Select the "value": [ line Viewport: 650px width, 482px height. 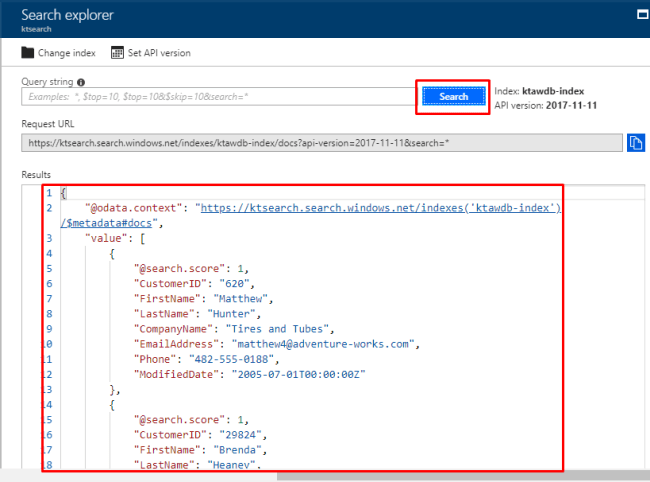(115, 238)
